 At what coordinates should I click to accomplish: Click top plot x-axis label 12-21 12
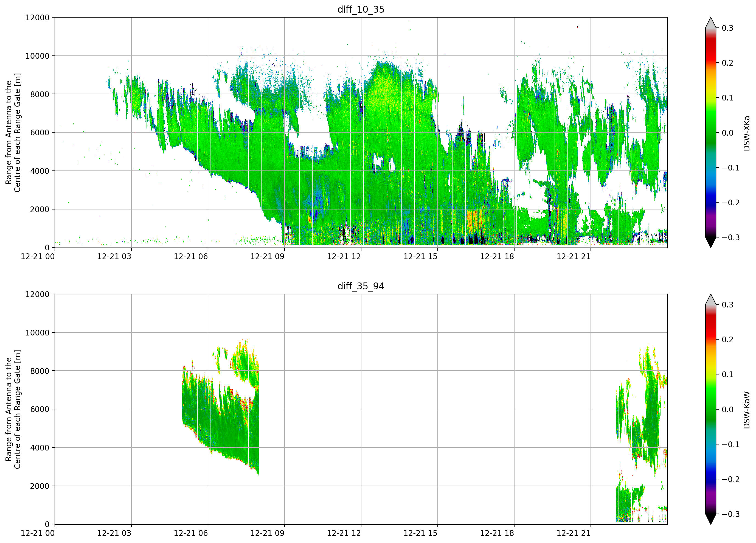344,256
